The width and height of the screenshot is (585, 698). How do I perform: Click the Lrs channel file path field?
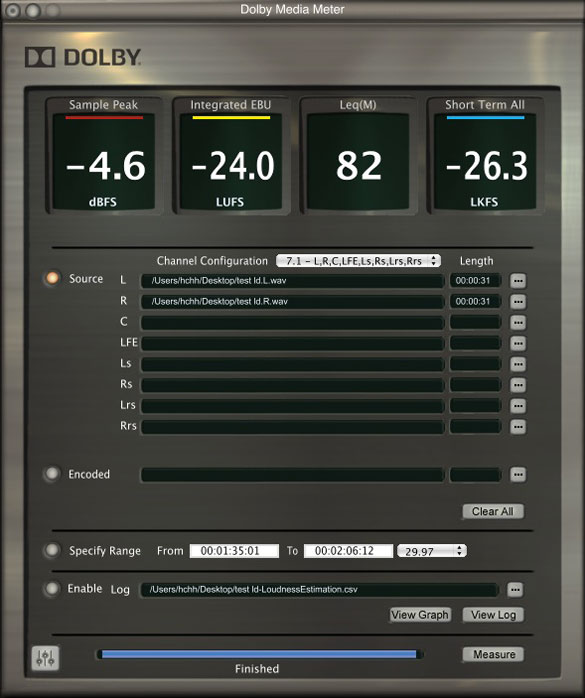[x=292, y=406]
